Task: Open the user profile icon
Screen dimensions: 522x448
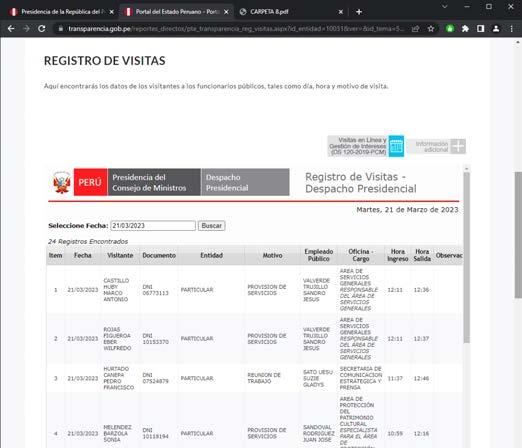Action: click(496, 29)
